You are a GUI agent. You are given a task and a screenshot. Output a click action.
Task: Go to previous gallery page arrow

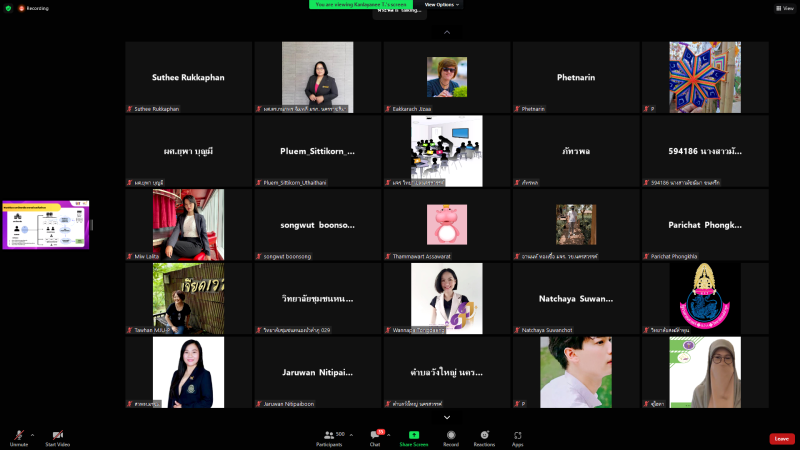tap(447, 32)
